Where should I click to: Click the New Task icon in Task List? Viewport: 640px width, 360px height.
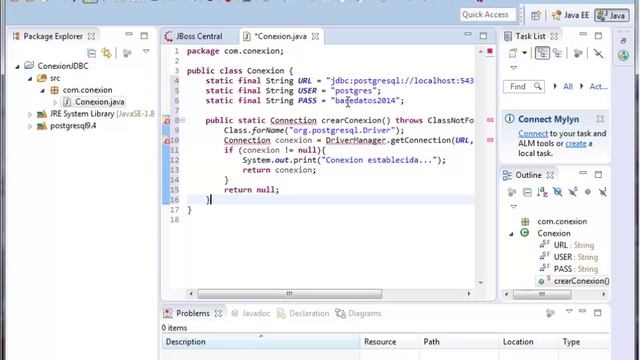click(x=513, y=53)
